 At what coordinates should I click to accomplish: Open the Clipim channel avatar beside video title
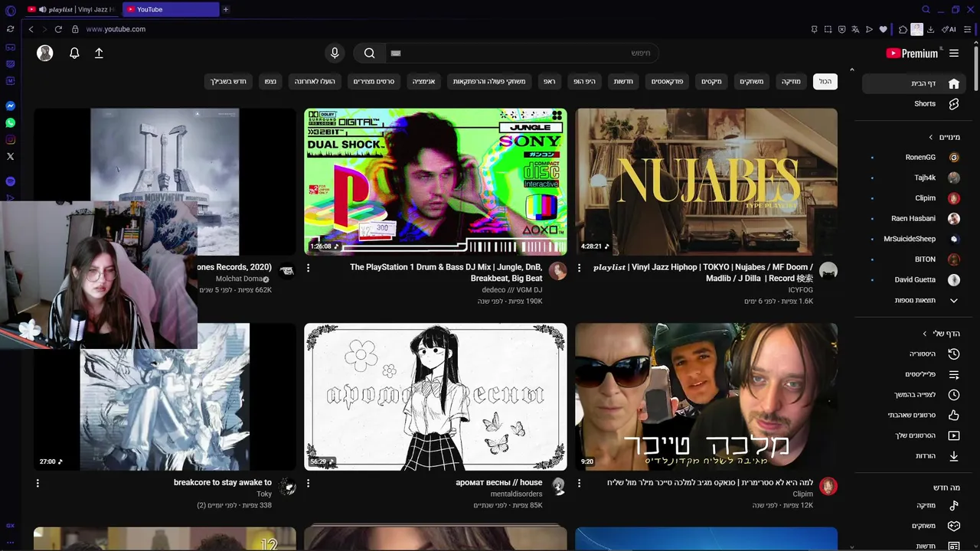pyautogui.click(x=828, y=486)
